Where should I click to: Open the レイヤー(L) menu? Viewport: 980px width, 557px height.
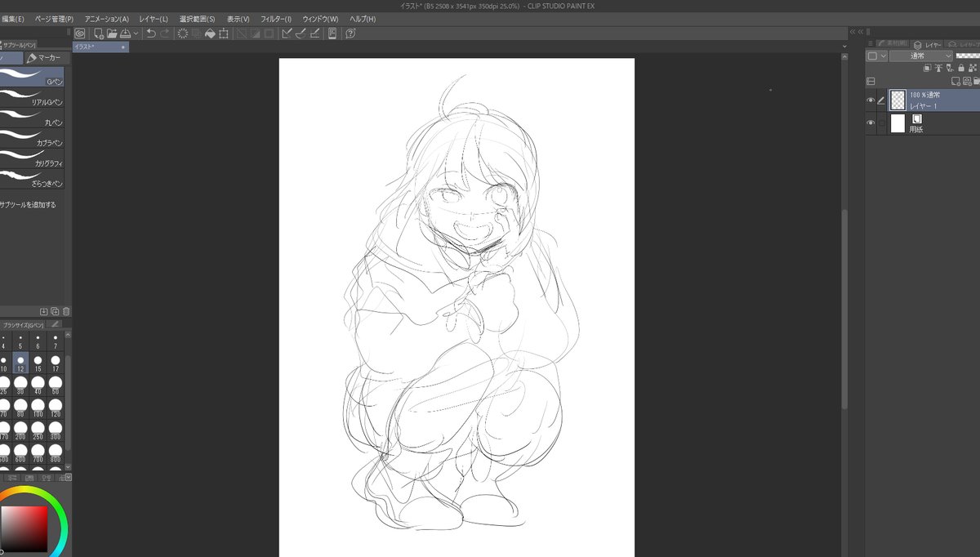pyautogui.click(x=154, y=19)
